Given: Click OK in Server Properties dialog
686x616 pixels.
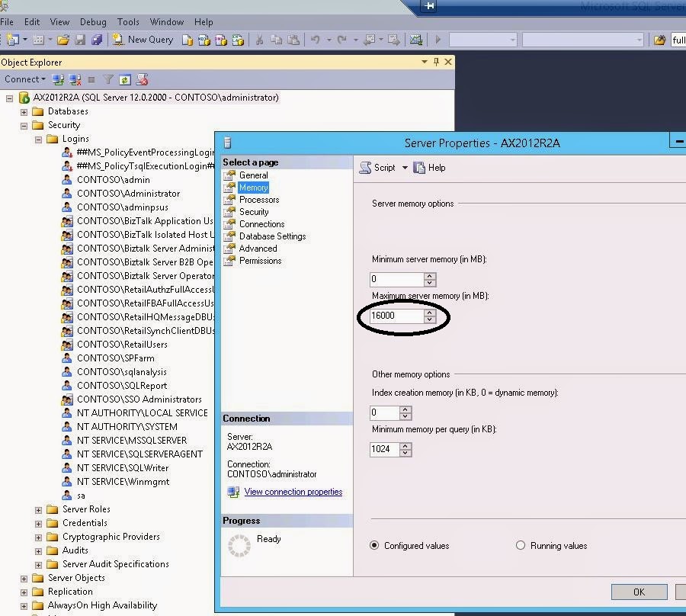Looking at the screenshot, I should click(x=640, y=592).
